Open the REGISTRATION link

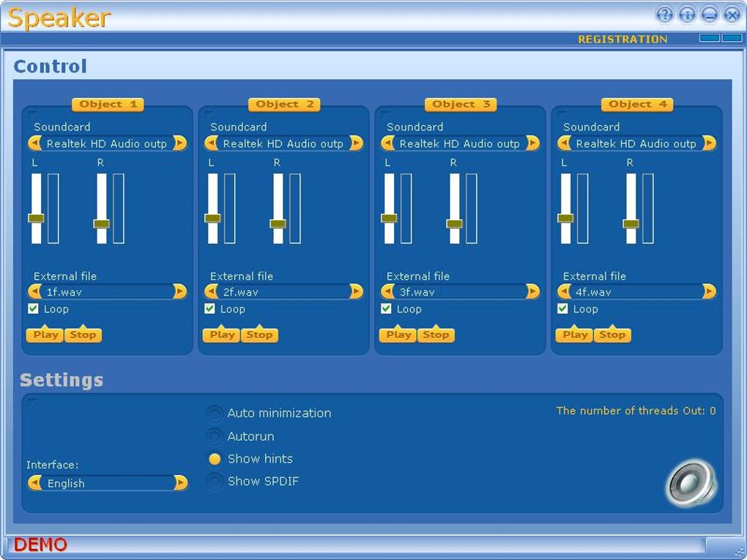click(622, 39)
